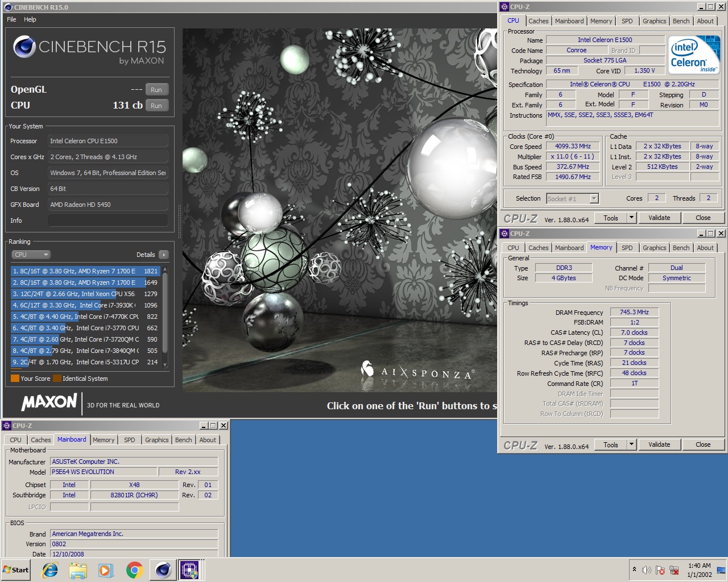This screenshot has height=582, width=728.
Task: Open the File menu in Cinebench
Action: [11, 19]
